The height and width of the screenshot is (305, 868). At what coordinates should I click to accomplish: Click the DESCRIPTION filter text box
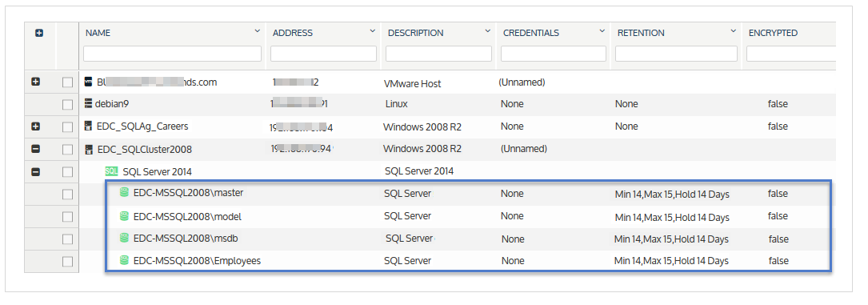tap(438, 54)
